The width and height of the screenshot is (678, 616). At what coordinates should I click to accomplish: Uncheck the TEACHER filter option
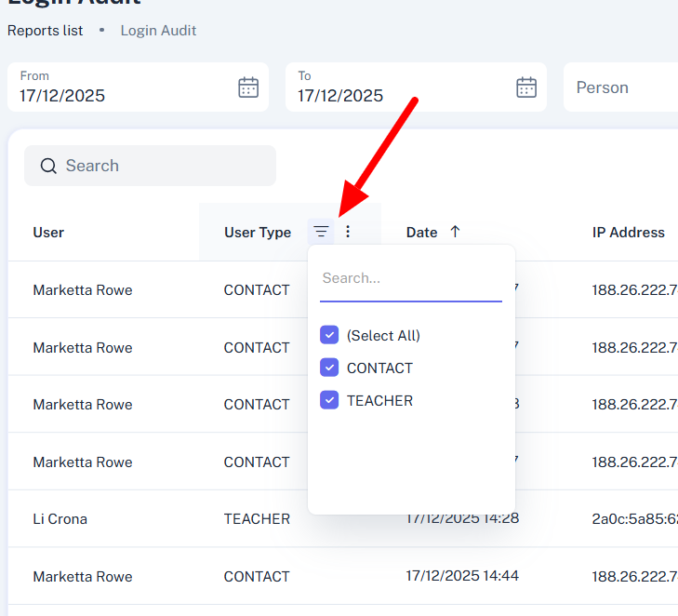329,400
